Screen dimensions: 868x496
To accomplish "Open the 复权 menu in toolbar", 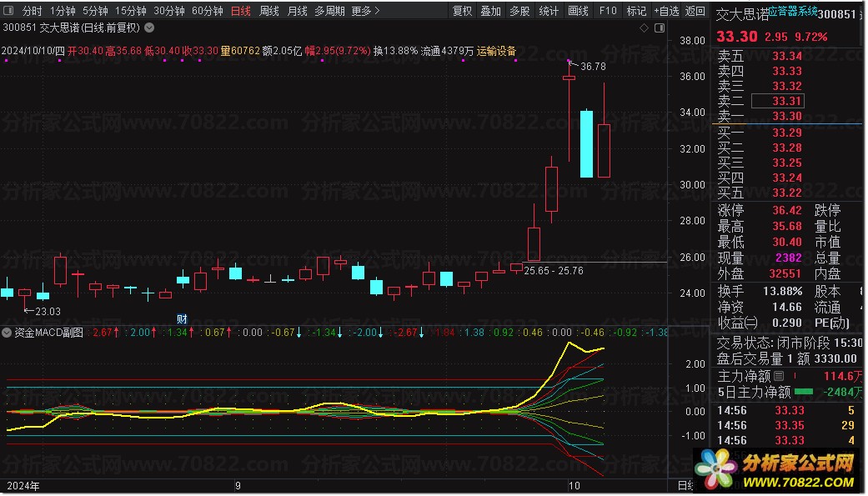I will coord(462,12).
